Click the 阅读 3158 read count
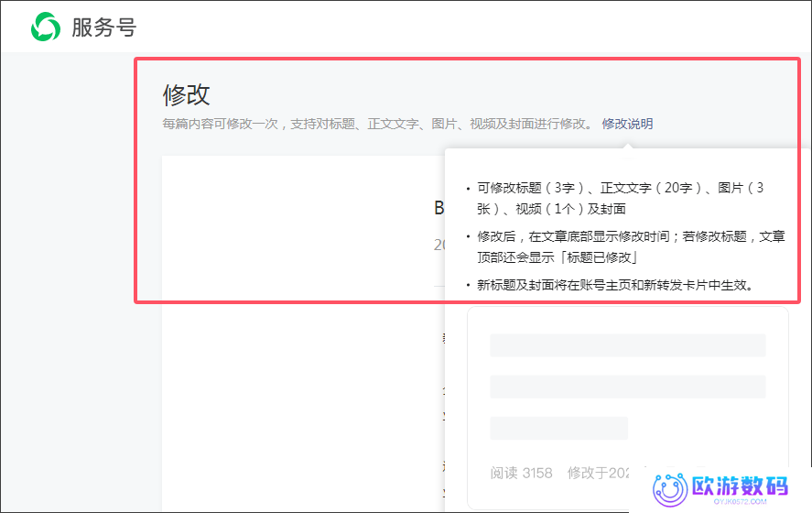 (522, 473)
